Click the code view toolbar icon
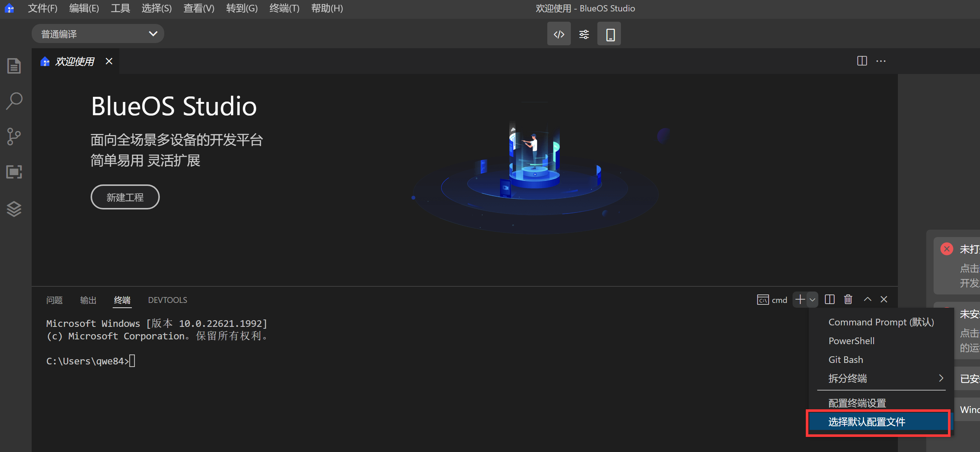Viewport: 980px width, 452px height. (x=558, y=34)
